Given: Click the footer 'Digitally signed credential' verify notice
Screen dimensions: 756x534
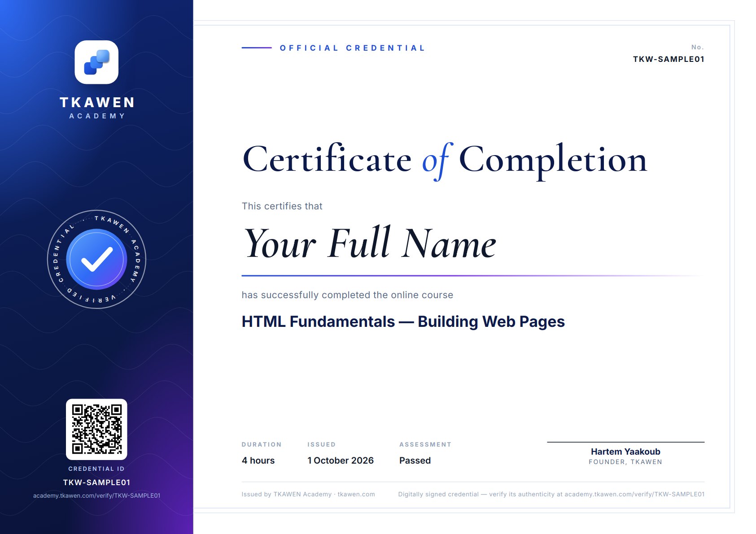Looking at the screenshot, I should point(551,494).
